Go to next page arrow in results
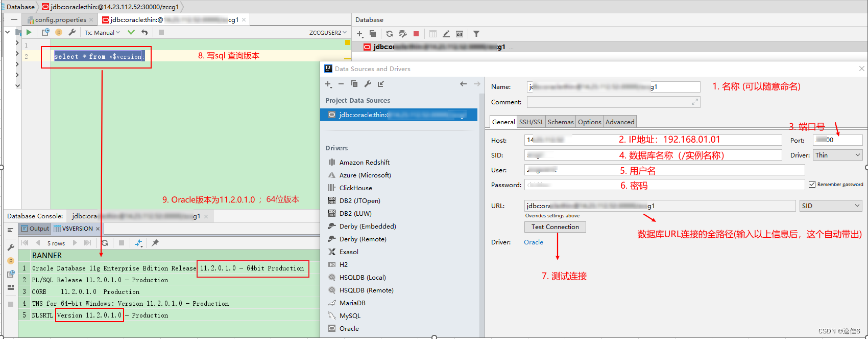The width and height of the screenshot is (868, 339). pos(75,243)
